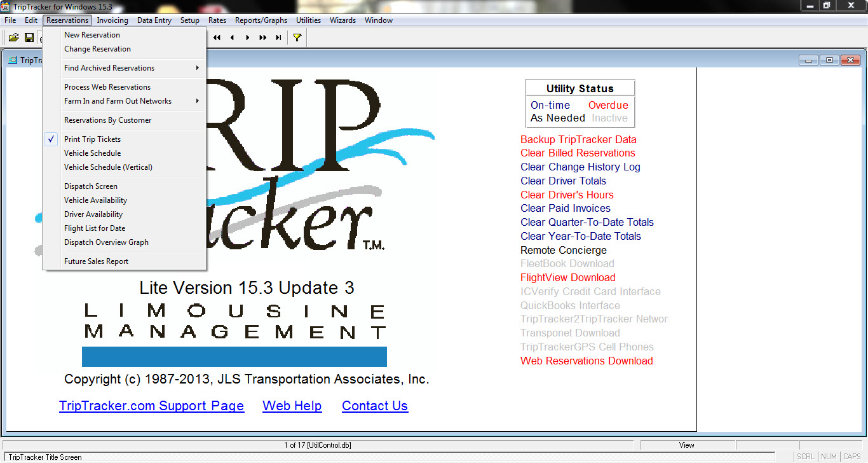Click the inactive Transponet Download entry

tap(570, 333)
